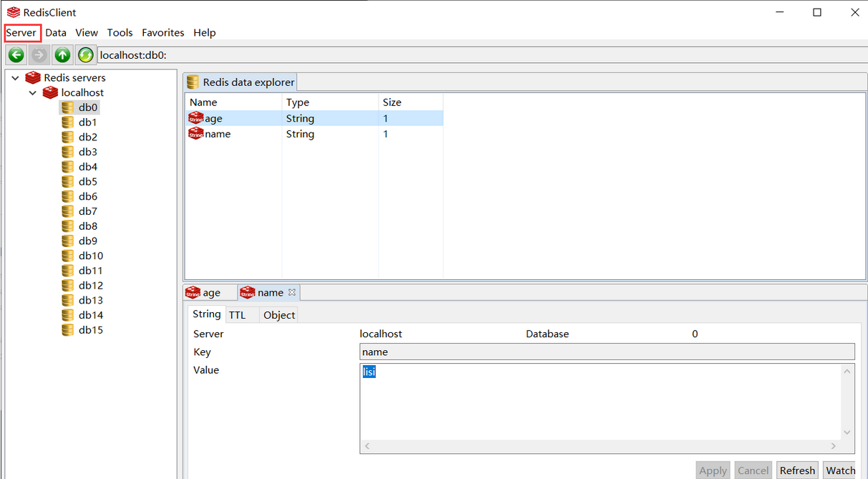Click the value box scroll-right arrow

point(834,446)
